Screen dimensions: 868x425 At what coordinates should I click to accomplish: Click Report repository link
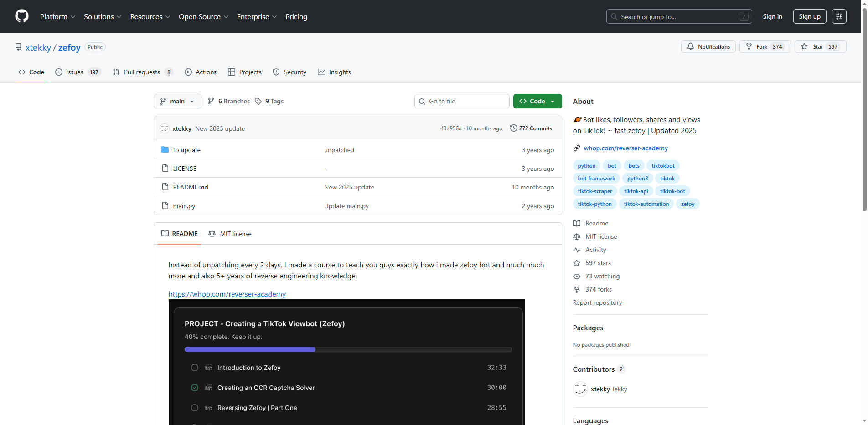click(597, 302)
